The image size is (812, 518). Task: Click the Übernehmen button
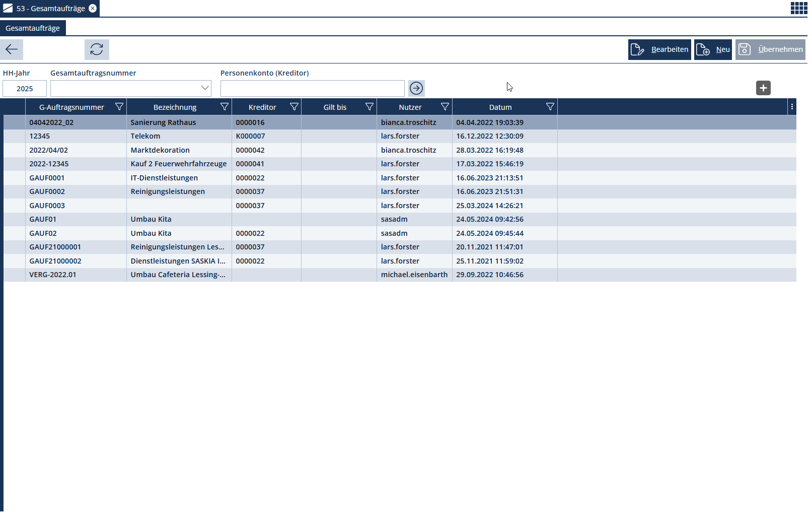pos(770,49)
